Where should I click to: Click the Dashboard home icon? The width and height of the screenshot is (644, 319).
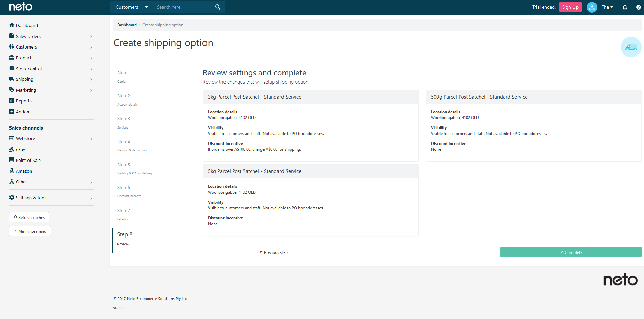[x=12, y=25]
